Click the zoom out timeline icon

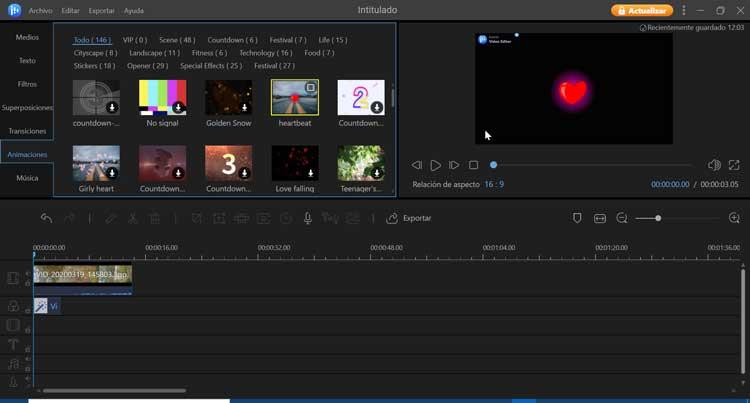[x=621, y=218]
